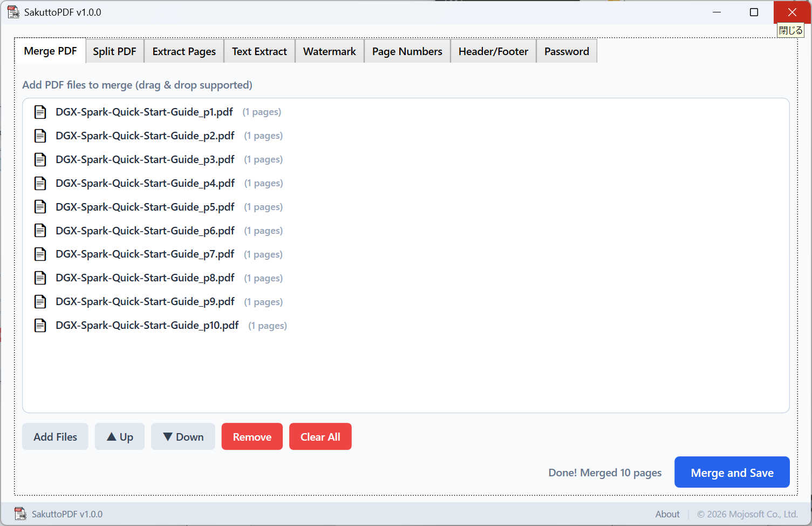Select the file icon next to p5.pdf
The height and width of the screenshot is (526, 812).
(40, 207)
